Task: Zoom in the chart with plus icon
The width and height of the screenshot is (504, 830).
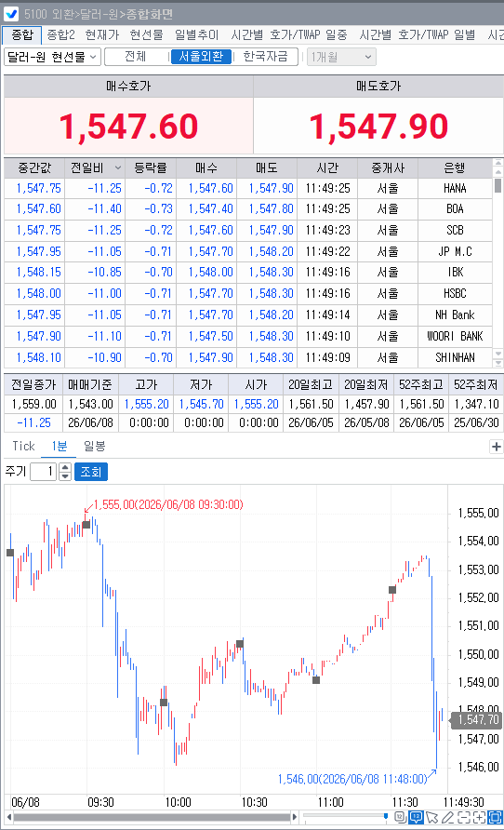Action: (x=479, y=817)
